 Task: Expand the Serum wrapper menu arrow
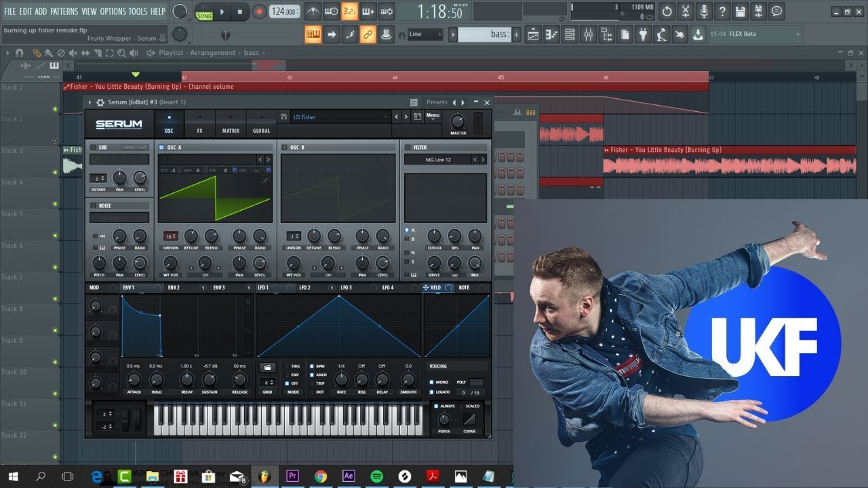click(x=90, y=102)
